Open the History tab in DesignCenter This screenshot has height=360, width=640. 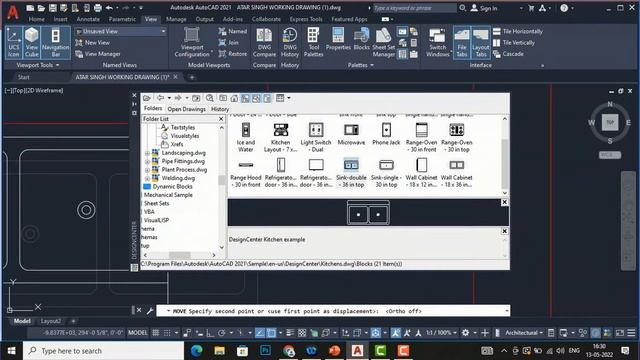220,109
